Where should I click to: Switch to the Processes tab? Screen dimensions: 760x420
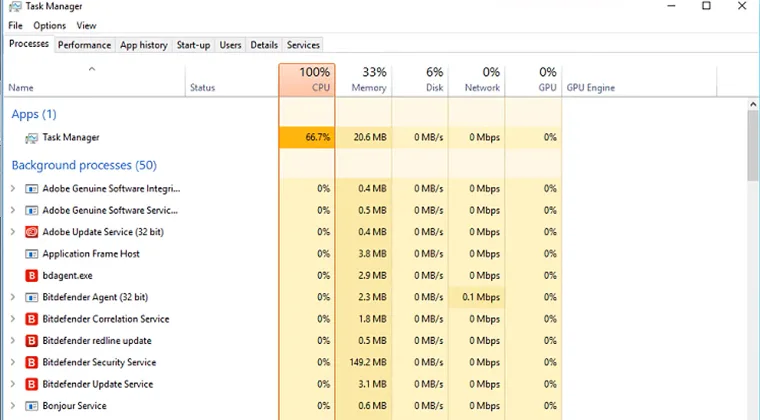point(29,44)
